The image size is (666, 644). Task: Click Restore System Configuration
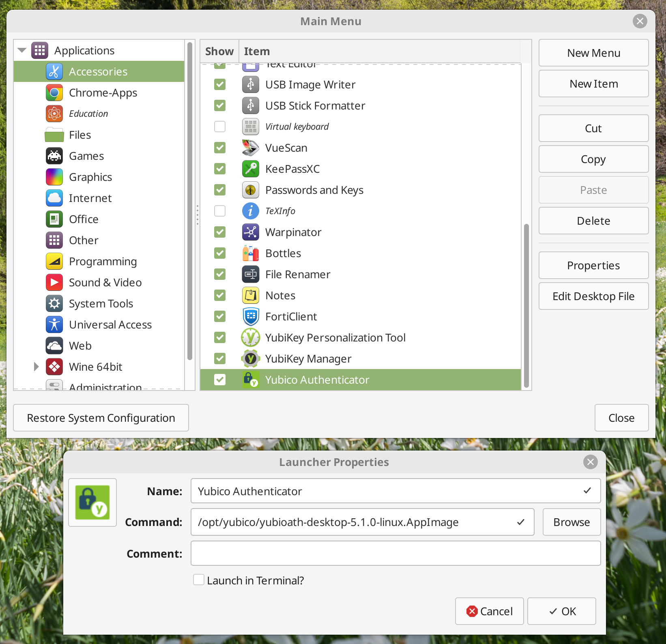point(101,418)
